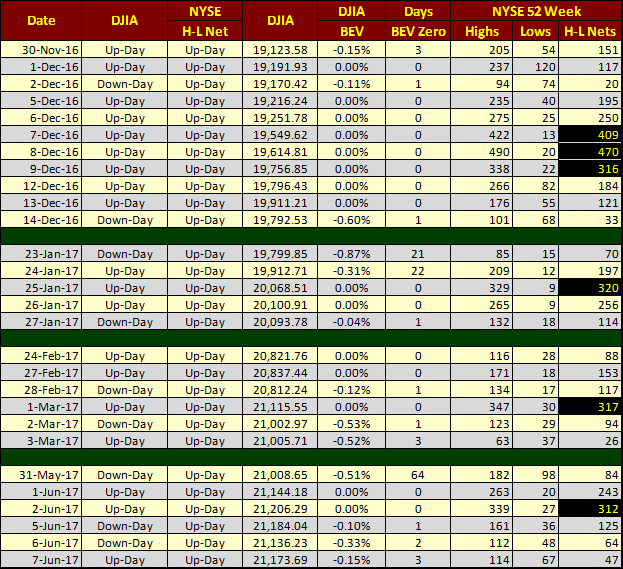Click the DJIA value 21,144.18

click(x=280, y=492)
